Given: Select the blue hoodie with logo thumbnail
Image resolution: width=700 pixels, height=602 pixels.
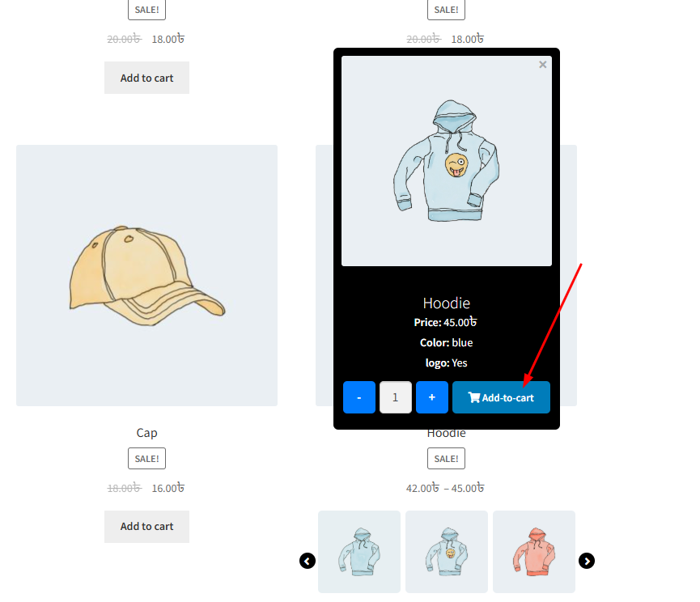Looking at the screenshot, I should pos(447,552).
